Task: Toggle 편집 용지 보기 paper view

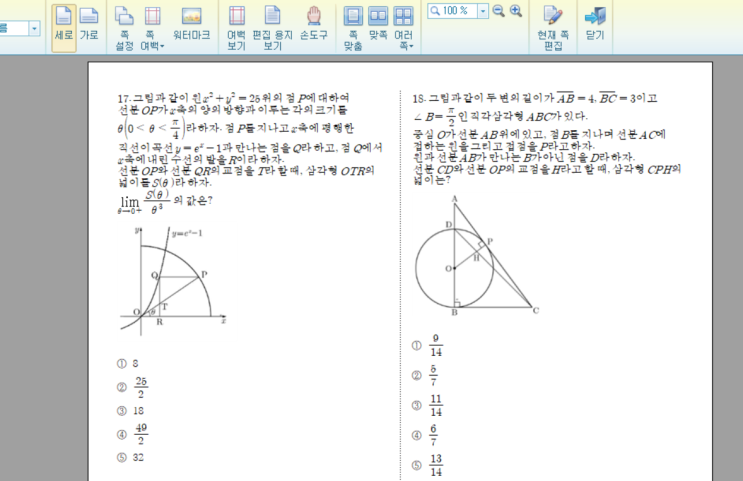Action: tap(272, 28)
